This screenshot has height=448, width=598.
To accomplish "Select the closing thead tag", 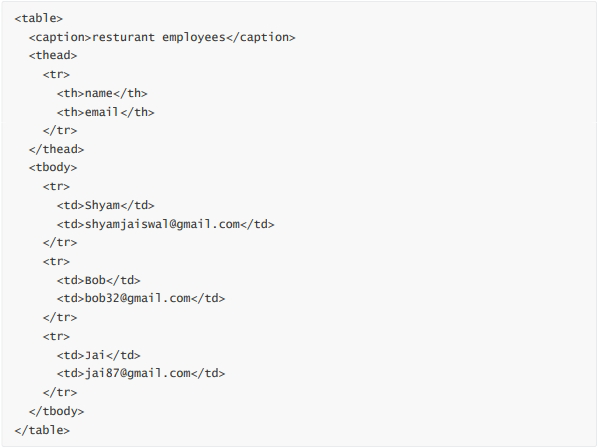I will [56, 149].
